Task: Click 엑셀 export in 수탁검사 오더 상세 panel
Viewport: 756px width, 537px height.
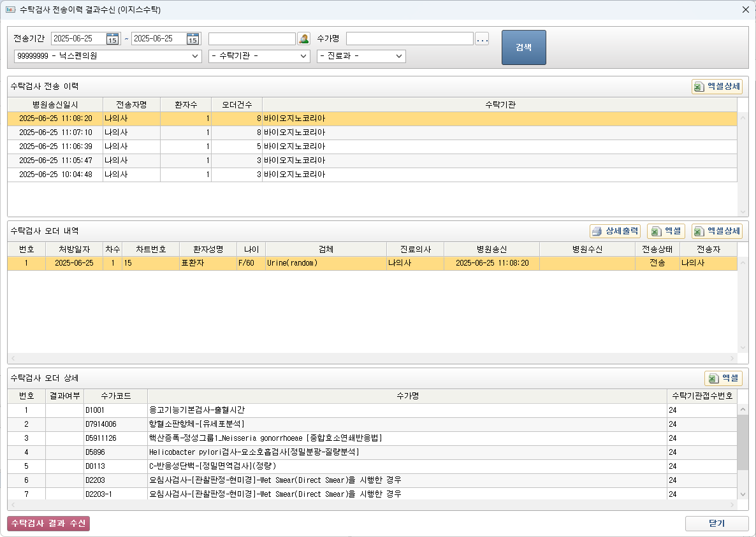Action: click(723, 378)
